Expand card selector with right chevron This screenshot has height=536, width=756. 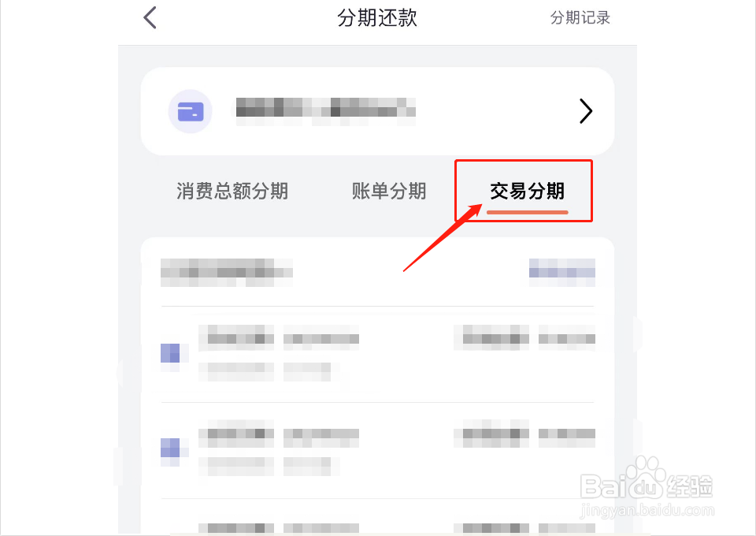585,111
